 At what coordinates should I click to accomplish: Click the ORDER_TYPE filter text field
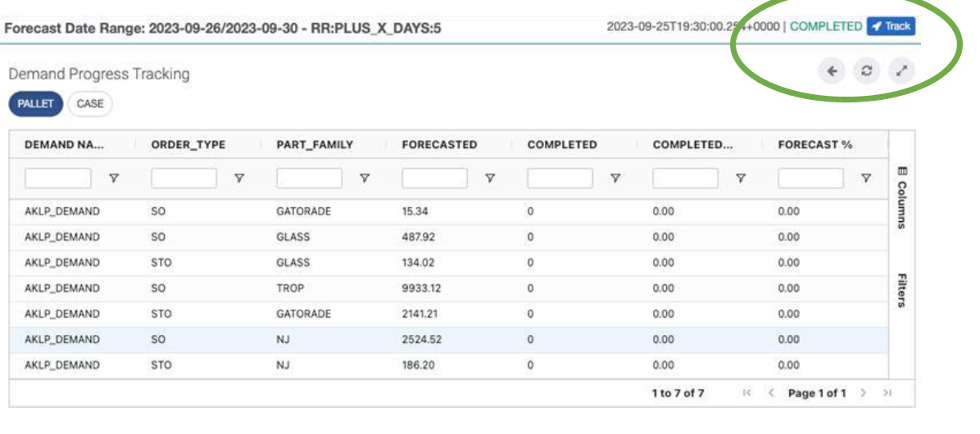tap(184, 178)
